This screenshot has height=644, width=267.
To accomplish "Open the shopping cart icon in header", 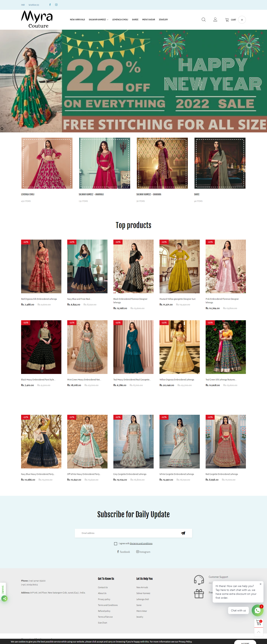I will 227,20.
